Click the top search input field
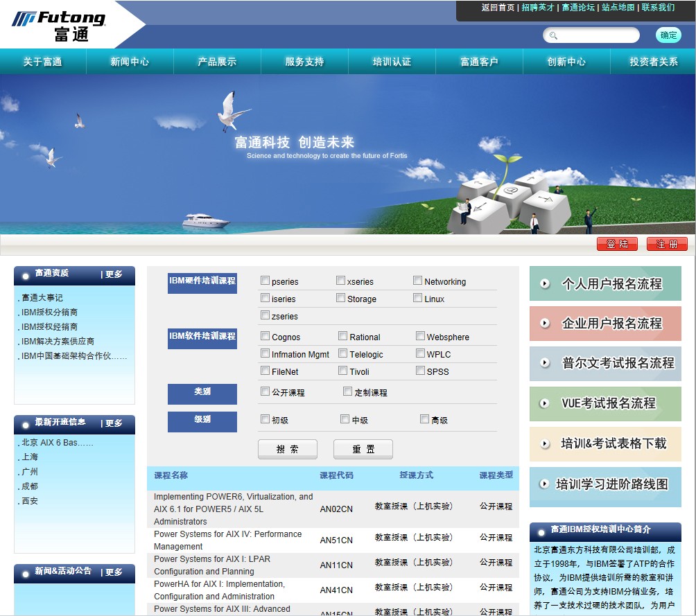This screenshot has width=696, height=616. pos(591,35)
